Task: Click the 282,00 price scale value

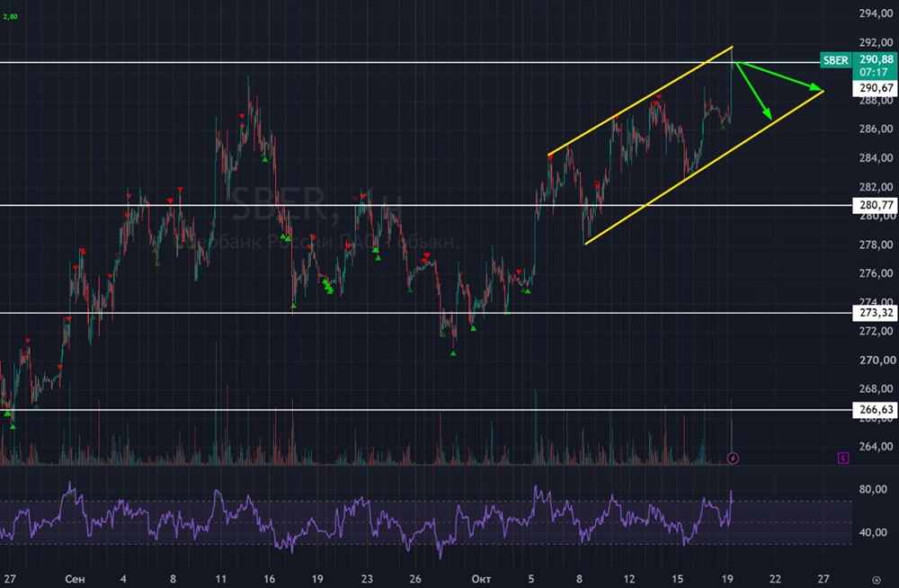Action: point(876,187)
